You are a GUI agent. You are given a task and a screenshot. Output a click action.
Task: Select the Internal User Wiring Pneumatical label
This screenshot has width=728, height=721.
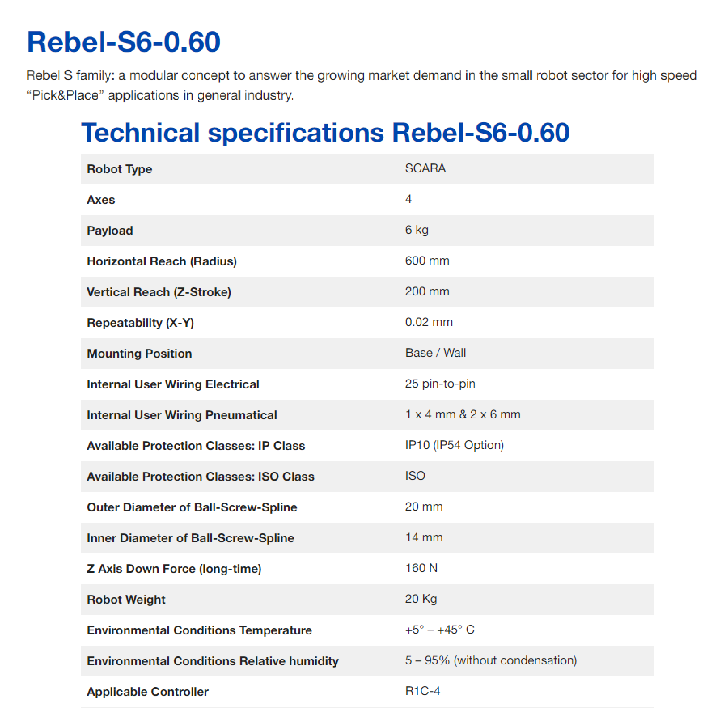point(182,415)
